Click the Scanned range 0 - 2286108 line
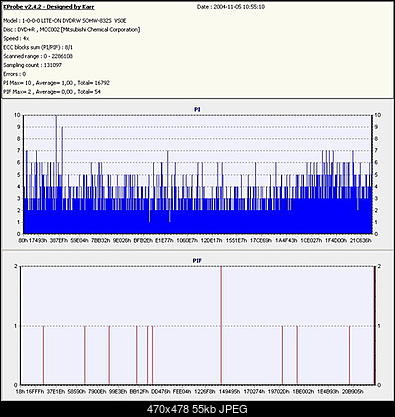395x417 pixels. (x=38, y=56)
